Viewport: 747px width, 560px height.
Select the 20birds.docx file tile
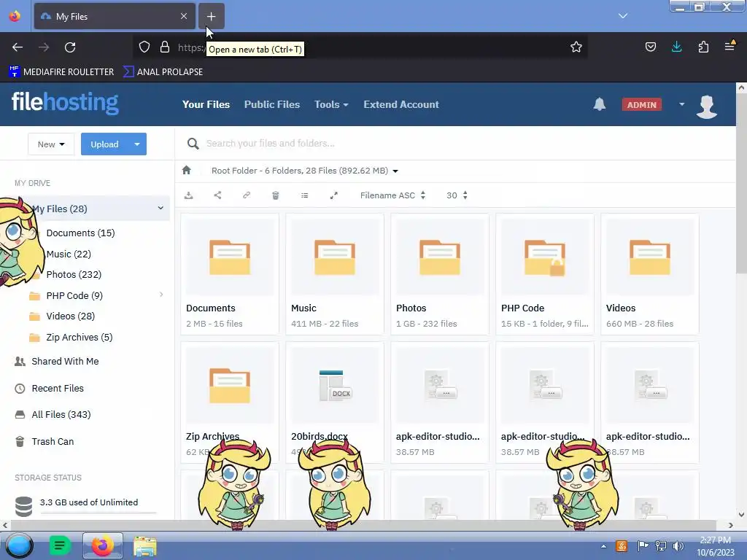click(x=334, y=402)
